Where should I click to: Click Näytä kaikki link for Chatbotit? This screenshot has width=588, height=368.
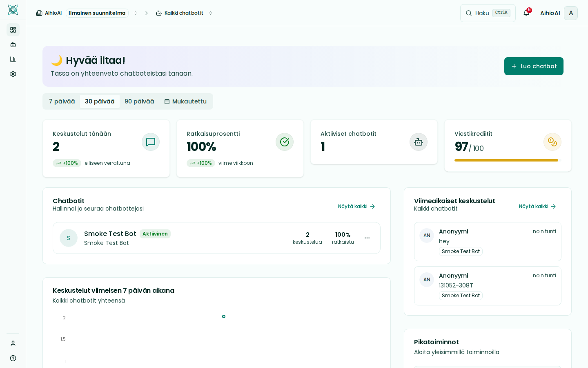point(356,206)
